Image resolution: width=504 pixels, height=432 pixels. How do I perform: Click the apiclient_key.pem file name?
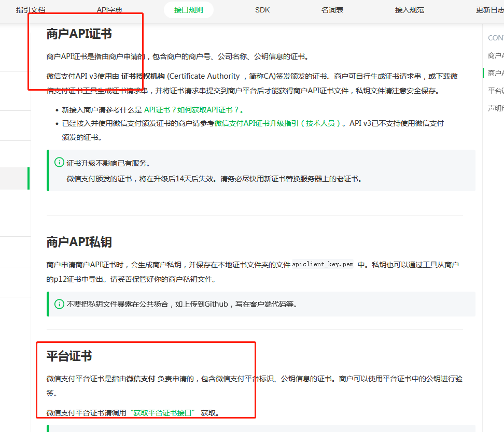(323, 264)
